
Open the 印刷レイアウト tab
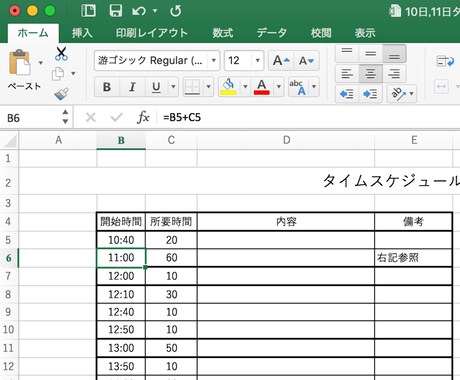(152, 33)
